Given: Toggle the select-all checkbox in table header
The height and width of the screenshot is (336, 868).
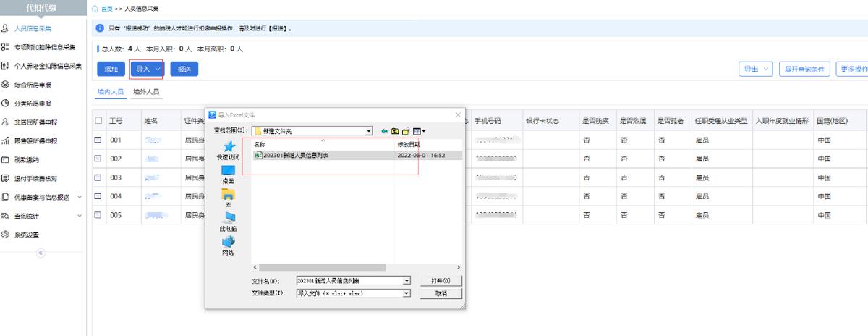Looking at the screenshot, I should click(x=98, y=121).
